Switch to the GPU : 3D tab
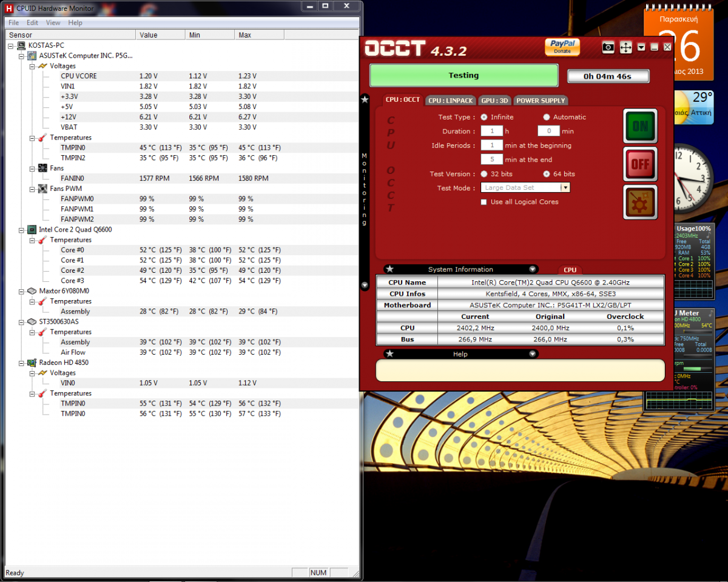The width and height of the screenshot is (728, 582). (x=496, y=101)
